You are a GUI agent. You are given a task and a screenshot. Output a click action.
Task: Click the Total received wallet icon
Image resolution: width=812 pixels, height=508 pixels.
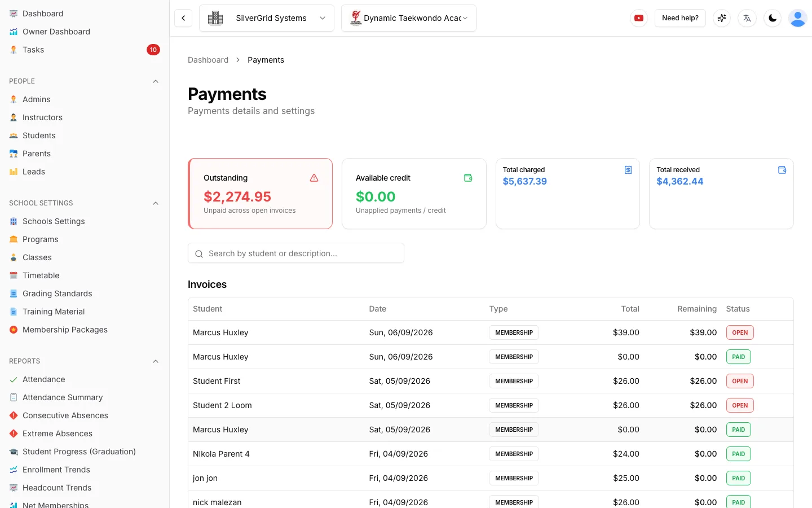click(x=782, y=170)
